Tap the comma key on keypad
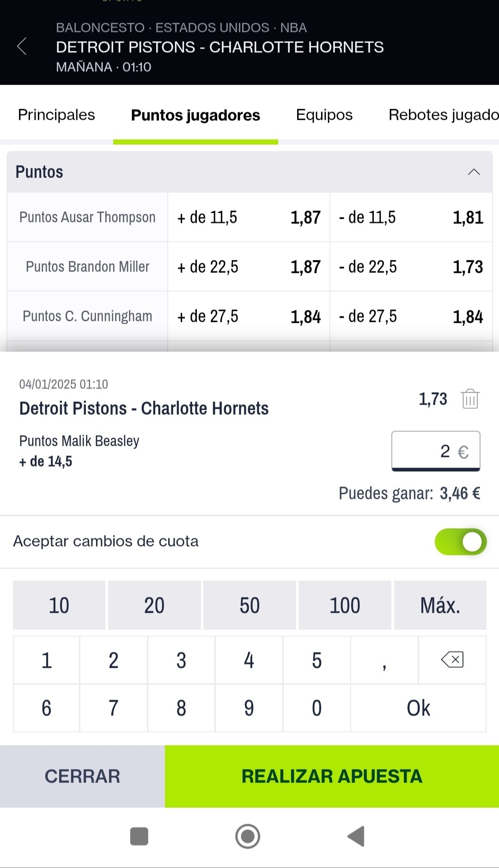Image resolution: width=499 pixels, height=868 pixels. point(384,659)
